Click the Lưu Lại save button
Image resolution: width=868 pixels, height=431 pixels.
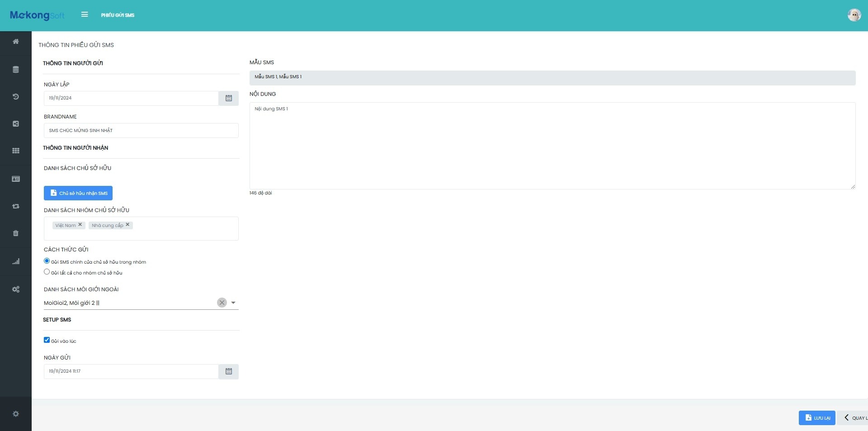(816, 418)
